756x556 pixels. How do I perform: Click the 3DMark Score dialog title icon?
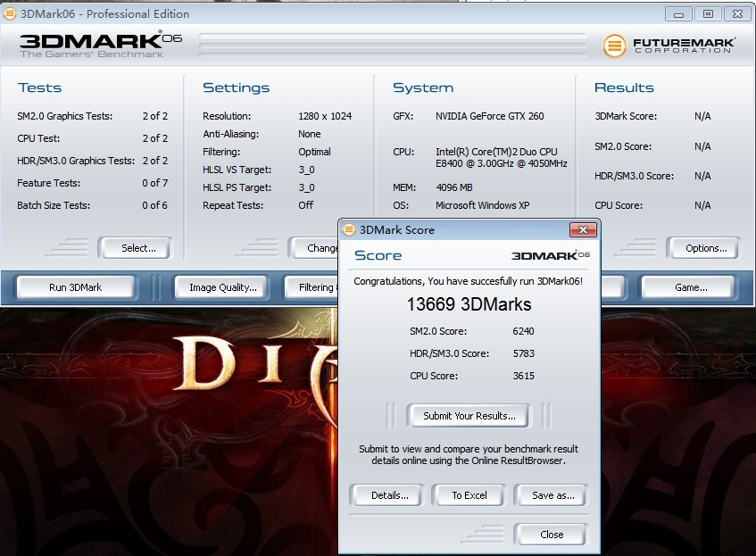(x=349, y=230)
